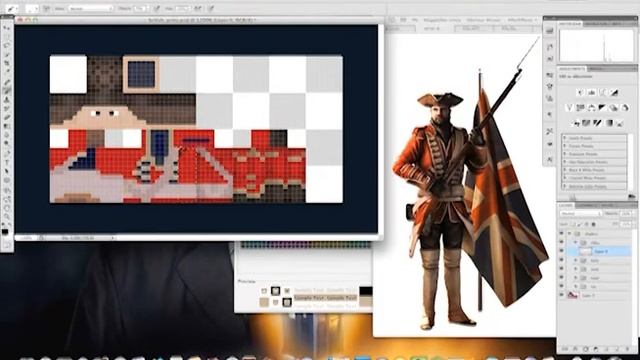
Task: Select the Zoom tool
Action: click(x=7, y=216)
